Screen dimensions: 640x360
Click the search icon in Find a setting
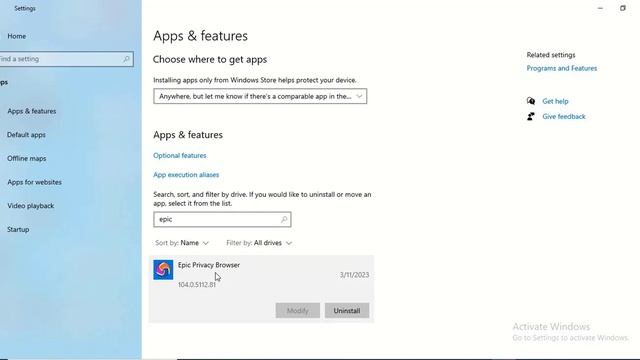126,59
